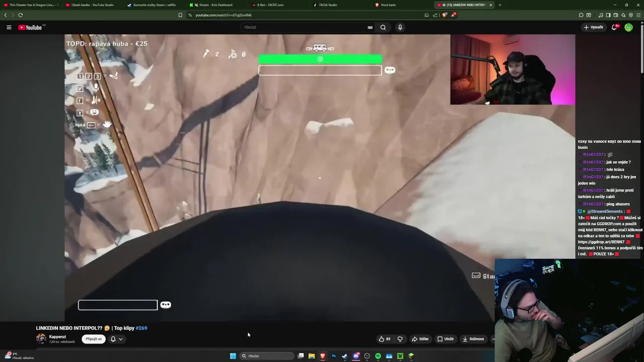Open the YouTube hamburger guide menu
Image resolution: width=644 pixels, height=362 pixels.
[9, 27]
